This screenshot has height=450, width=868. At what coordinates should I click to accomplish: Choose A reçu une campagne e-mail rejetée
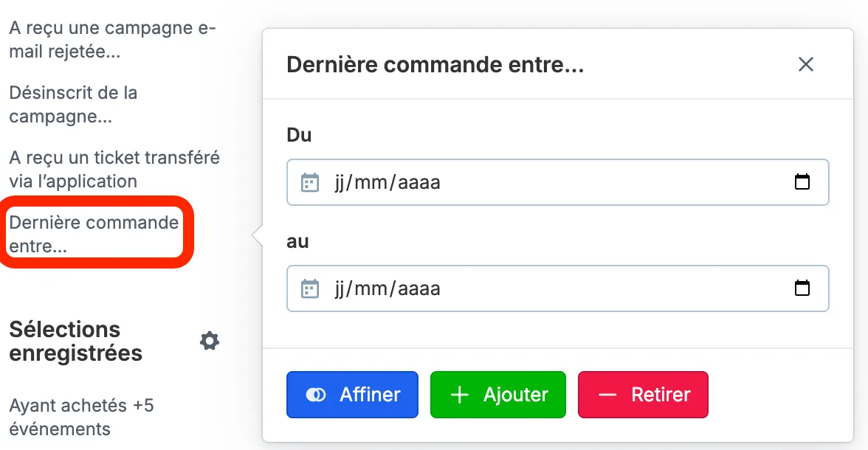pos(112,39)
